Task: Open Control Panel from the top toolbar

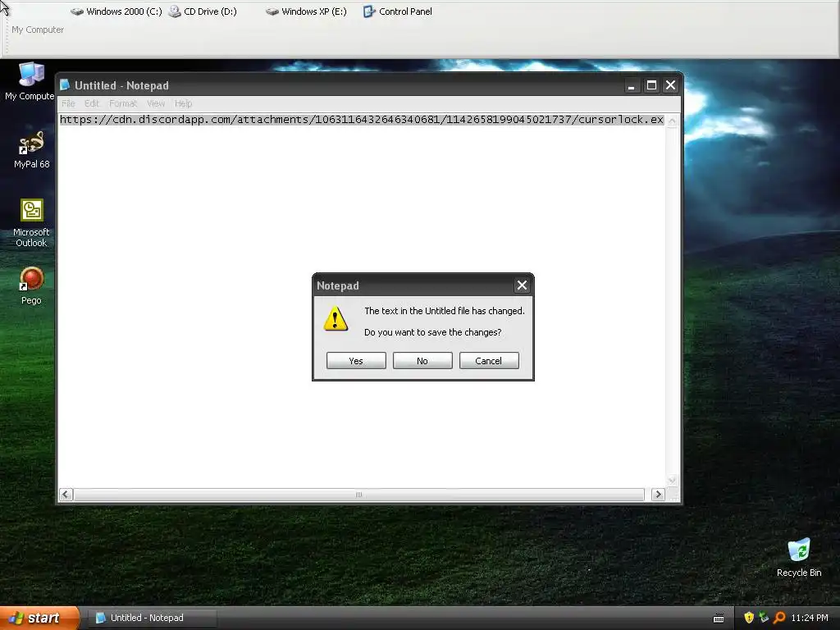Action: 398,11
